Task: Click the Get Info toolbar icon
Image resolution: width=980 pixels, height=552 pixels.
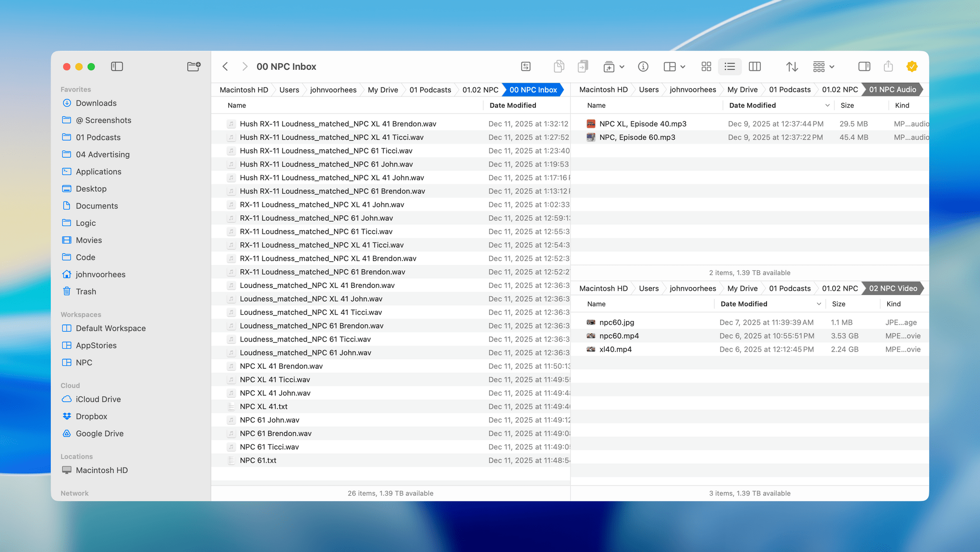Action: coord(643,66)
